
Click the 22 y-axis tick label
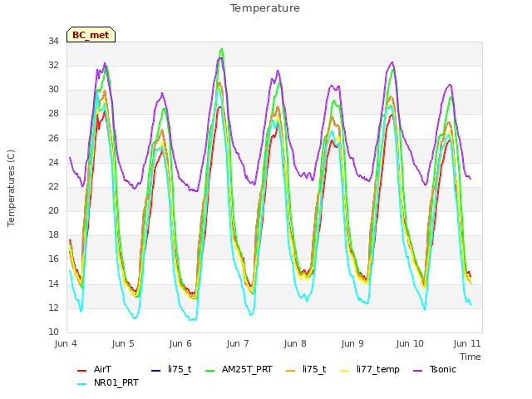click(x=53, y=186)
